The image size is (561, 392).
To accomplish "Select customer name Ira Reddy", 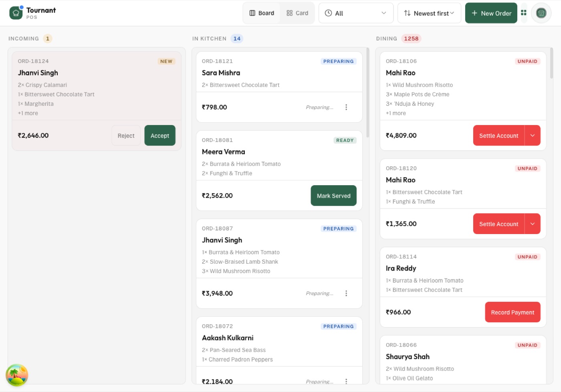I will [x=401, y=268].
